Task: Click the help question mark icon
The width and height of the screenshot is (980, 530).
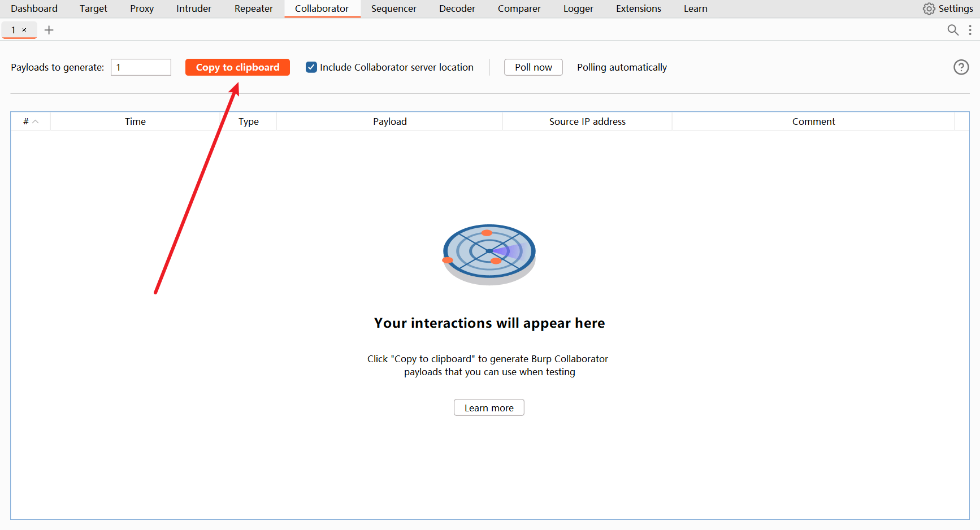Action: pos(961,67)
